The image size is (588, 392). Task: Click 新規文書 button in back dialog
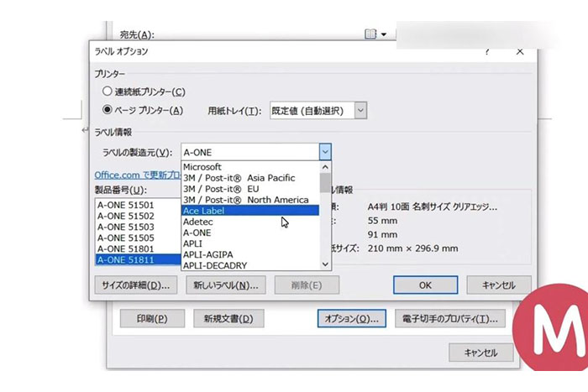228,318
